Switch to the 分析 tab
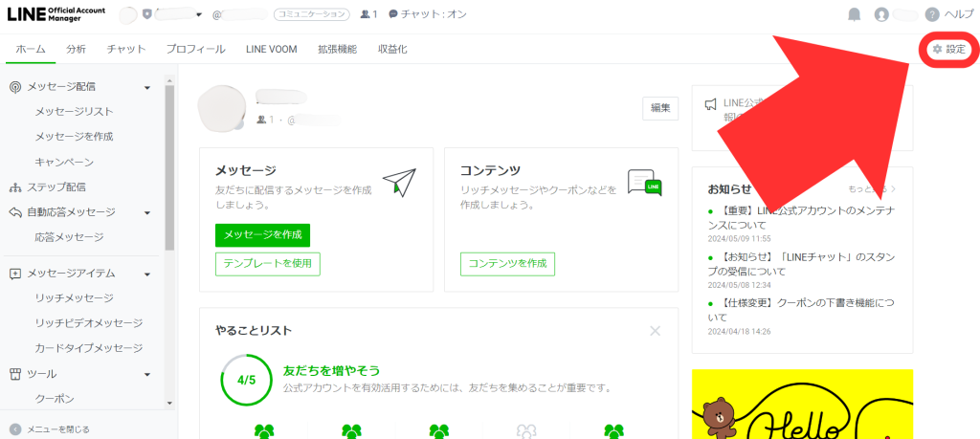This screenshot has width=980, height=439. tap(77, 50)
